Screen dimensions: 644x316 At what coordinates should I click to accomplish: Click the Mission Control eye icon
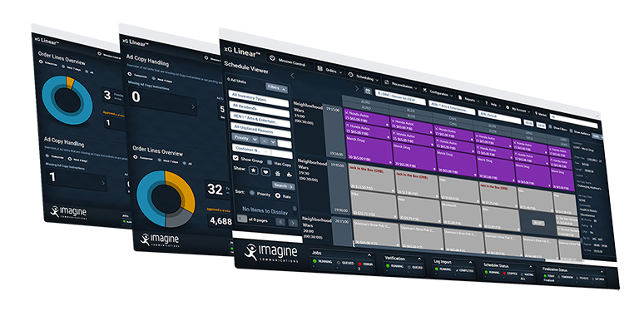pyautogui.click(x=272, y=58)
